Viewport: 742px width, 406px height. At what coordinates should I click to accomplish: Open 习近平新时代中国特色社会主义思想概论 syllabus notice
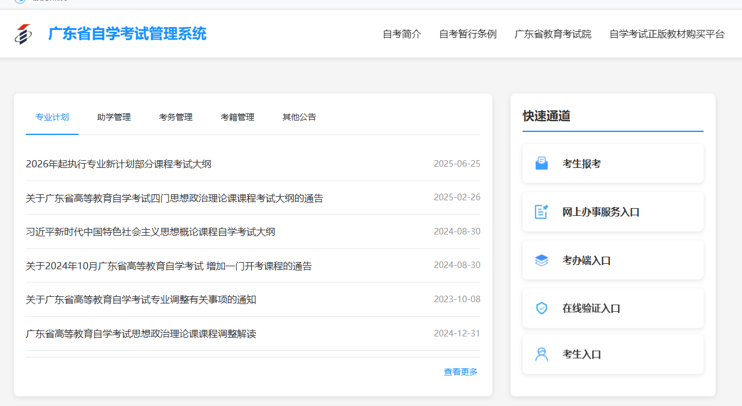(150, 232)
